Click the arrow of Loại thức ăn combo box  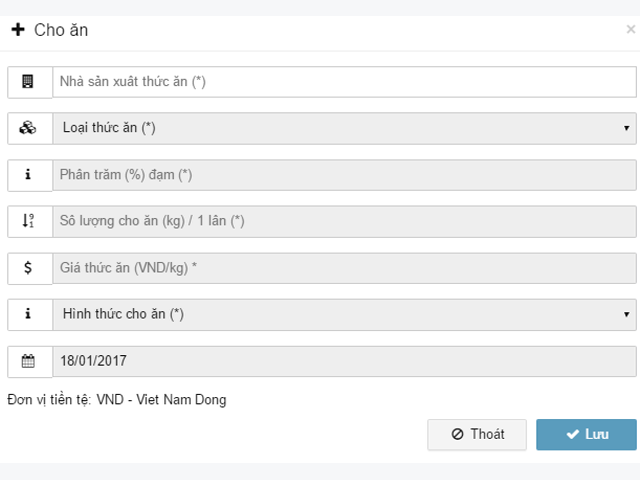(x=626, y=128)
